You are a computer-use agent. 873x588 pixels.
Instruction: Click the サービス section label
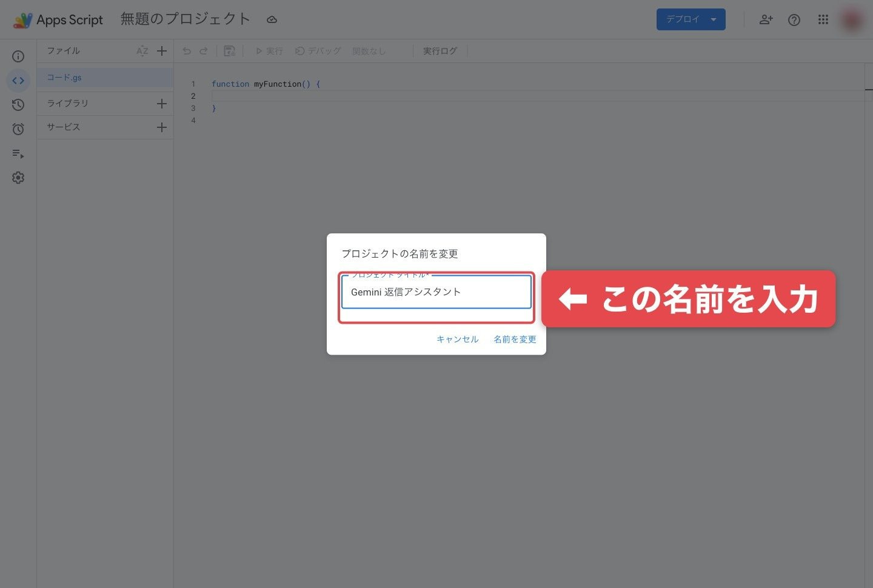tap(64, 127)
